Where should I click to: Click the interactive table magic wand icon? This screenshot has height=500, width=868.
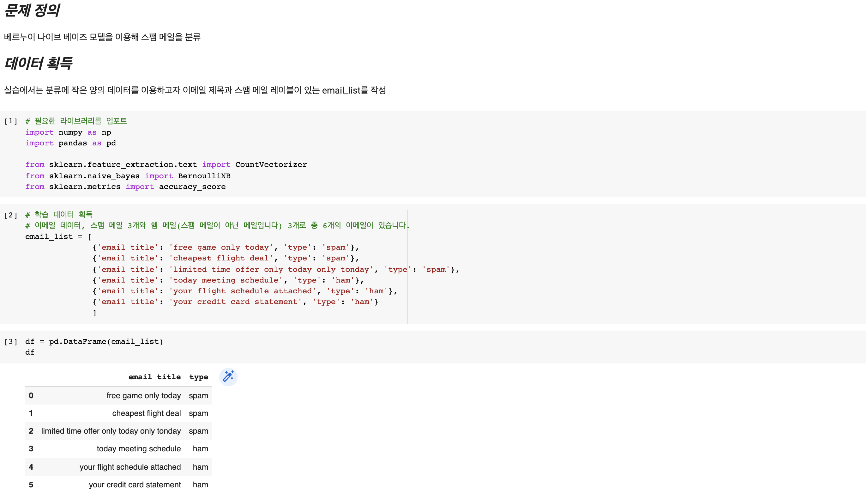pos(228,377)
